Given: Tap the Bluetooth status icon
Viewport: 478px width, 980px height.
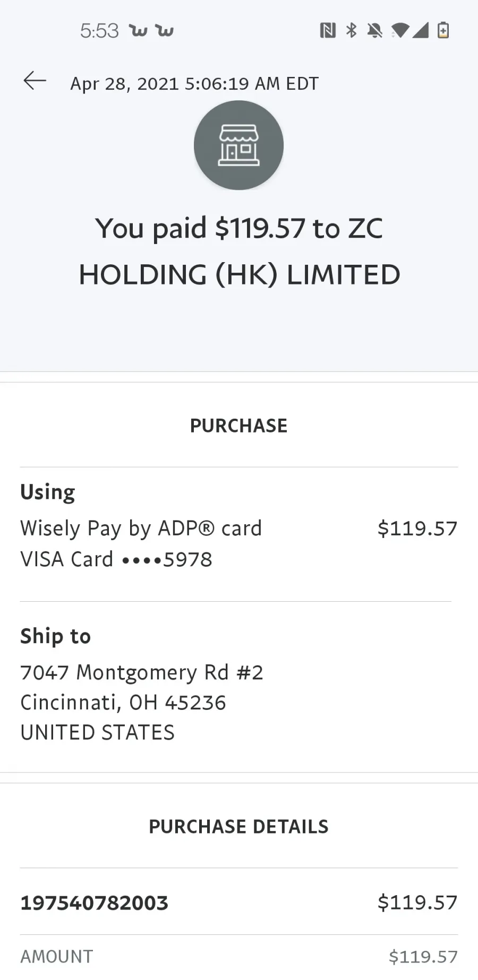Looking at the screenshot, I should 351,31.
